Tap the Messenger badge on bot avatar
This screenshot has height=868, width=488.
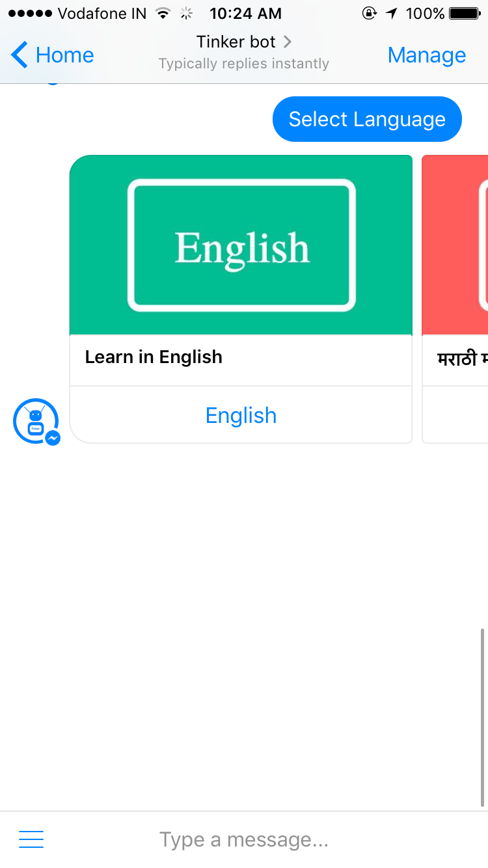53,438
